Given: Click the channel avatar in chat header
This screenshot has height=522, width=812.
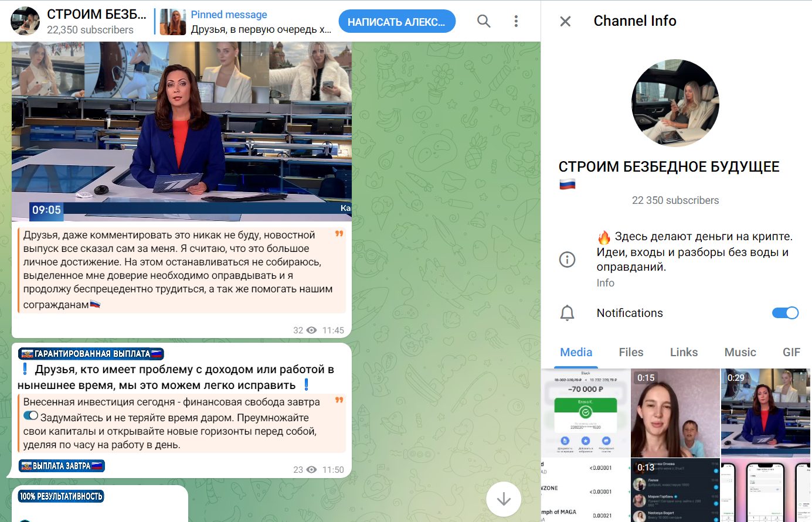Looking at the screenshot, I should [x=25, y=22].
